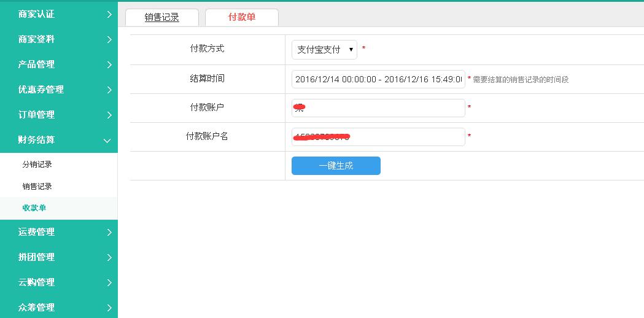
Task: Click into the 付款账户名 text box
Action: pyautogui.click(x=378, y=137)
